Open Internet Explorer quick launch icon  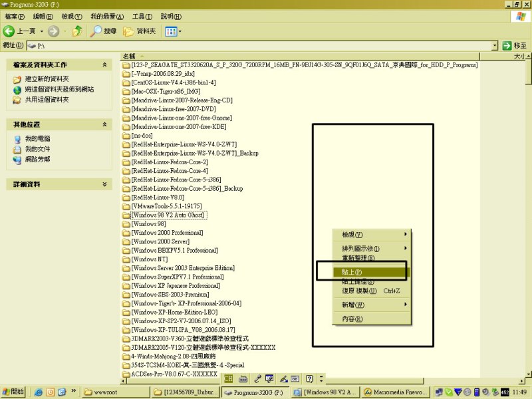pyautogui.click(x=39, y=392)
